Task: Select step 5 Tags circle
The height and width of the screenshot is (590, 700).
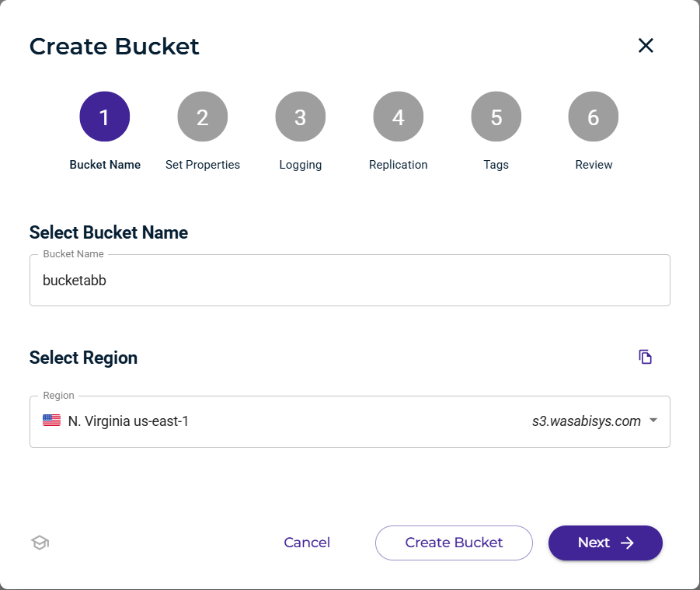Action: point(496,116)
